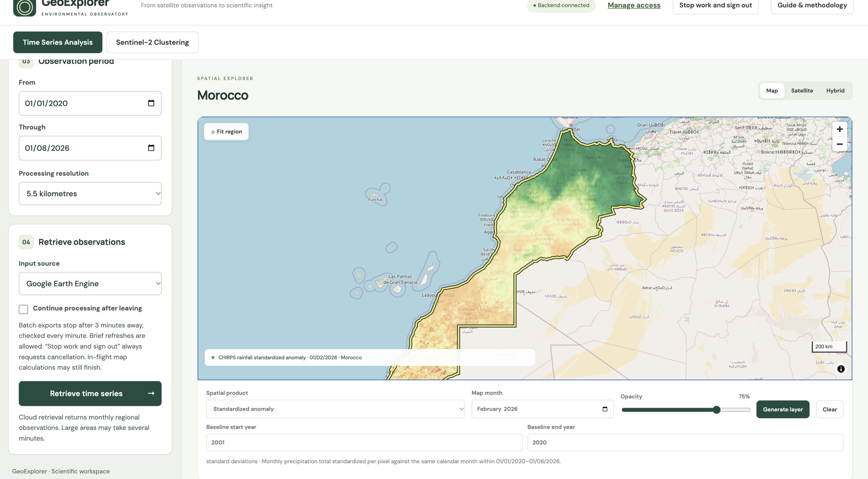Zoom out on the map
The image size is (868, 479).
click(x=840, y=144)
